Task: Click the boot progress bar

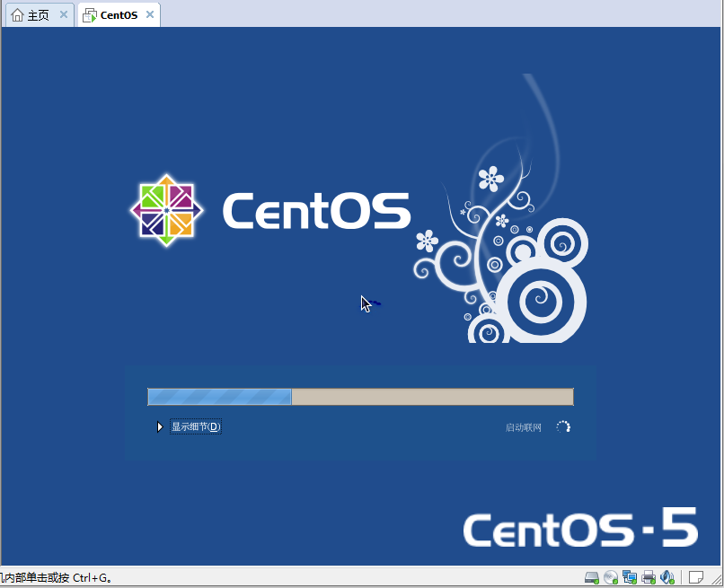Action: 360,397
